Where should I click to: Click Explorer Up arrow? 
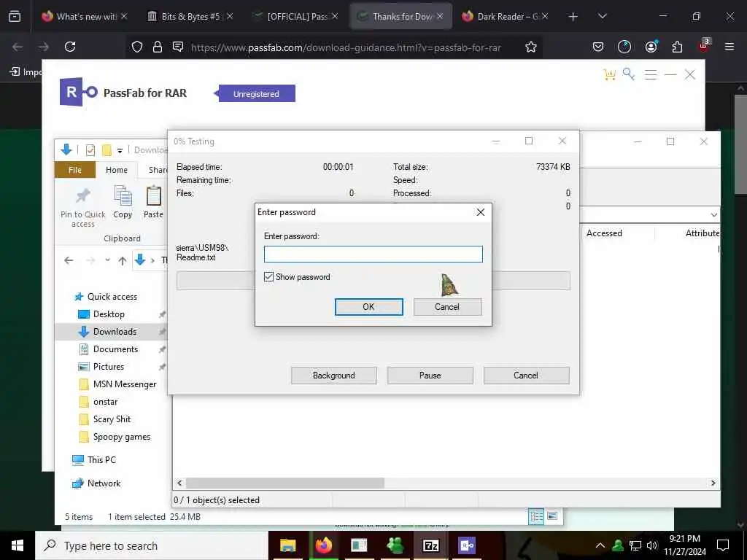(123, 260)
